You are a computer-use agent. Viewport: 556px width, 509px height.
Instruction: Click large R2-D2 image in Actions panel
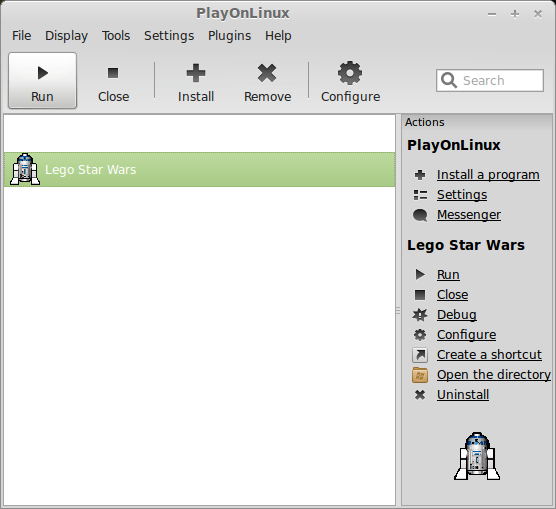click(x=477, y=456)
